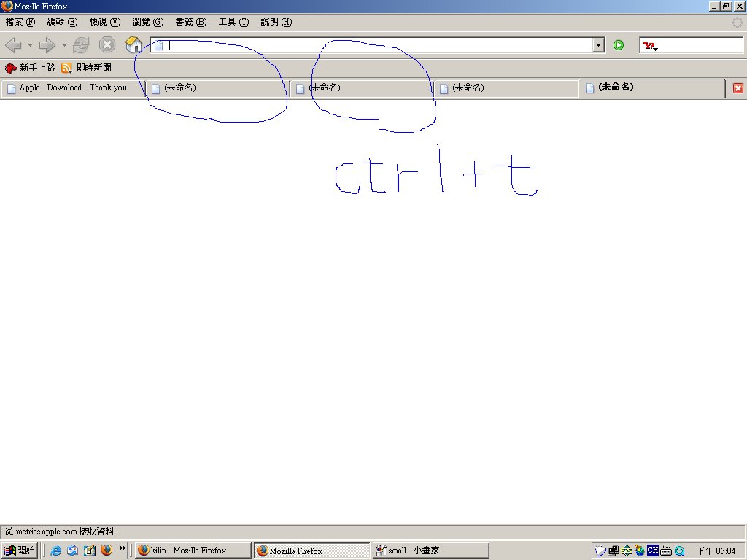Click inside the Yahoo search box

[x=700, y=45]
